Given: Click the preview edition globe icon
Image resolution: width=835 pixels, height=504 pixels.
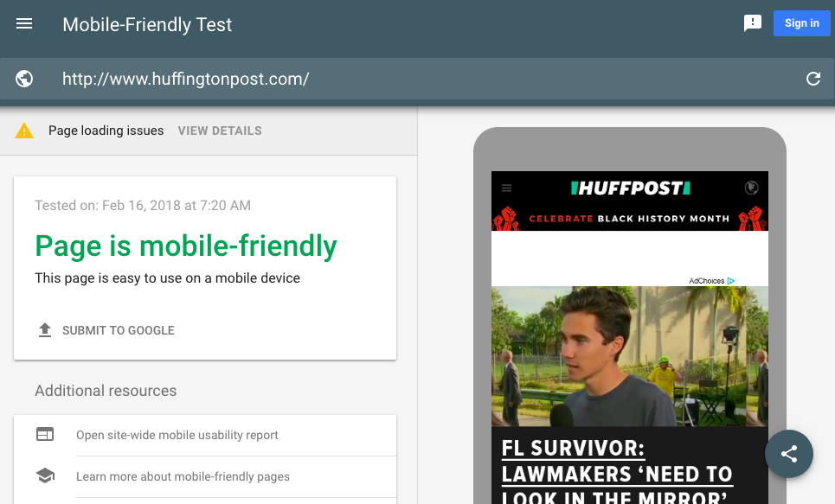Looking at the screenshot, I should [751, 188].
